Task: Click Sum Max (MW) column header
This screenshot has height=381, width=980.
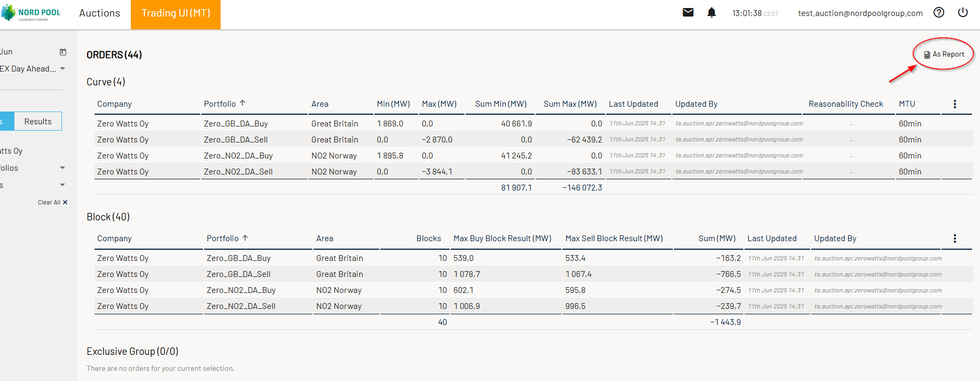Action: [570, 104]
